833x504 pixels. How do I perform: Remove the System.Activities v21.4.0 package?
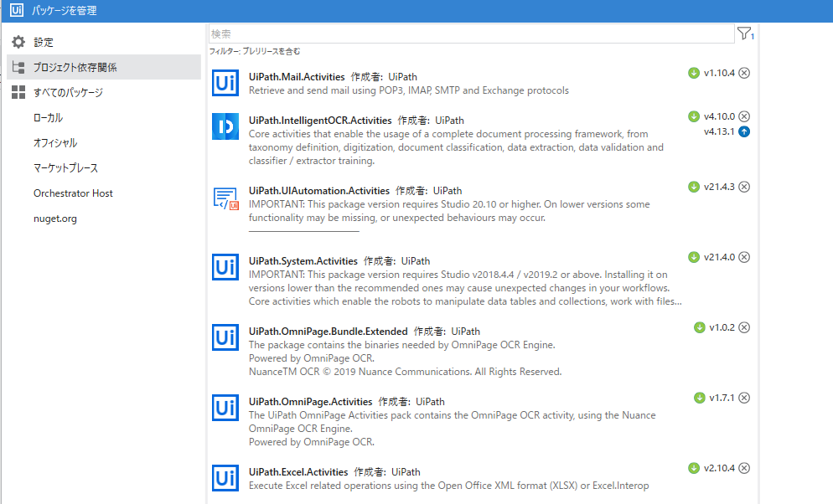[744, 257]
